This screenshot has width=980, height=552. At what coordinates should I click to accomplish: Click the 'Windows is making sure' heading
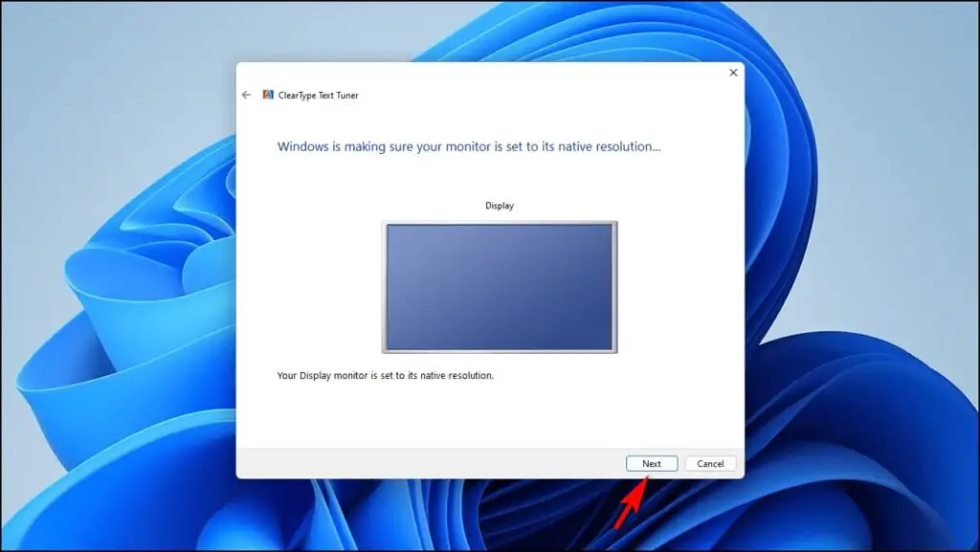click(x=469, y=146)
